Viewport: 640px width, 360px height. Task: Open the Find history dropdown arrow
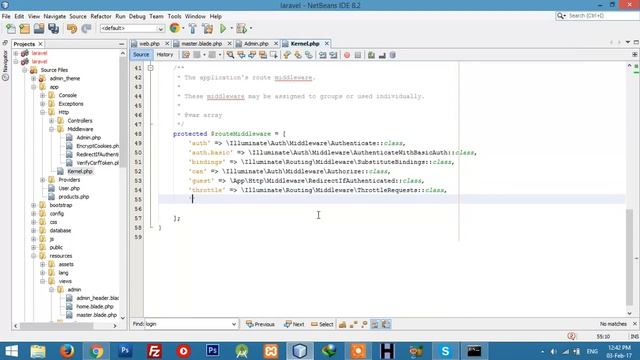tap(234, 324)
